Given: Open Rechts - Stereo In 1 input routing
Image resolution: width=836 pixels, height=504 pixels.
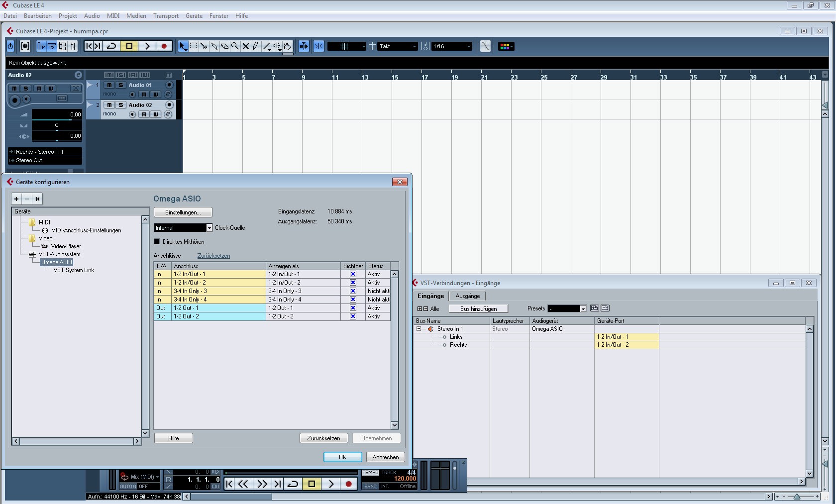Looking at the screenshot, I should [x=45, y=152].
